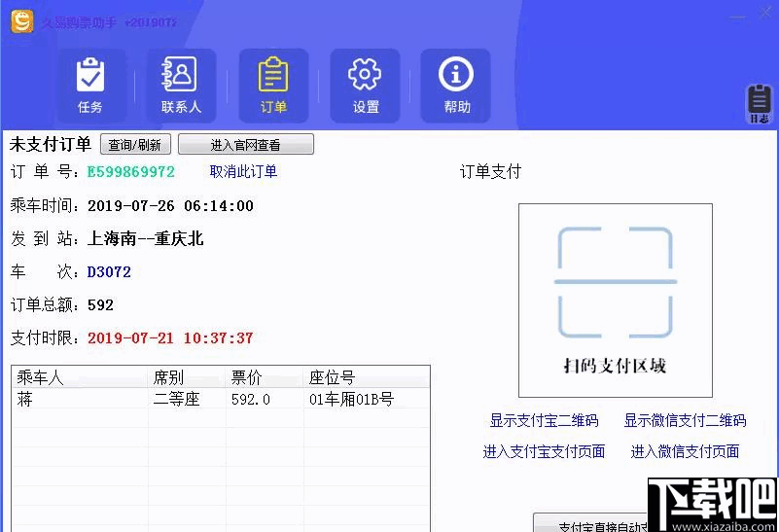Click the 取消此订单 link
The width and height of the screenshot is (779, 532).
coord(243,172)
